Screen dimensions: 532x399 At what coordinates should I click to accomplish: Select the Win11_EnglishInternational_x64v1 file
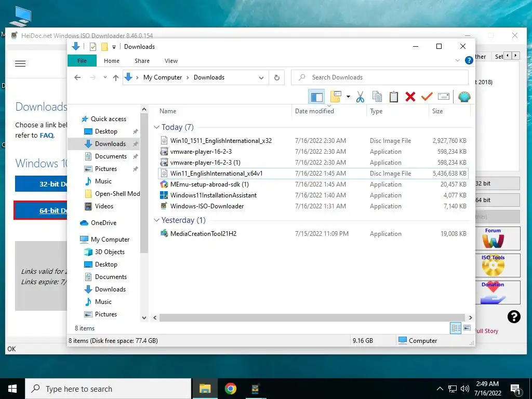tap(313, 174)
